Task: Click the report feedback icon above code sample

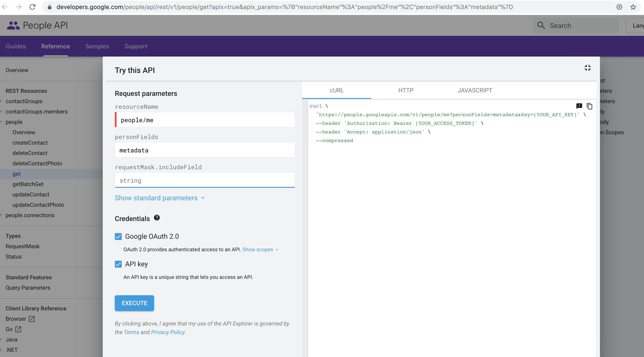Action: click(x=579, y=106)
